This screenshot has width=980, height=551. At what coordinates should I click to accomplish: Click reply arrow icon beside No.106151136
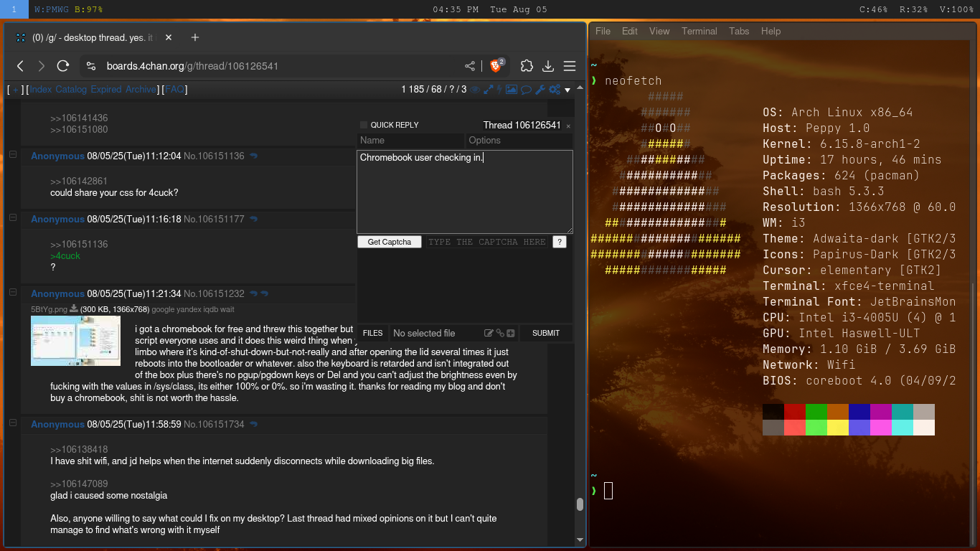coord(253,156)
